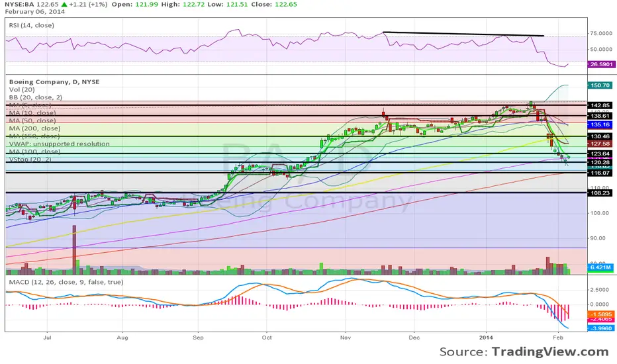Click the teal 150.70 price tag
The image size is (617, 364).
click(x=600, y=85)
